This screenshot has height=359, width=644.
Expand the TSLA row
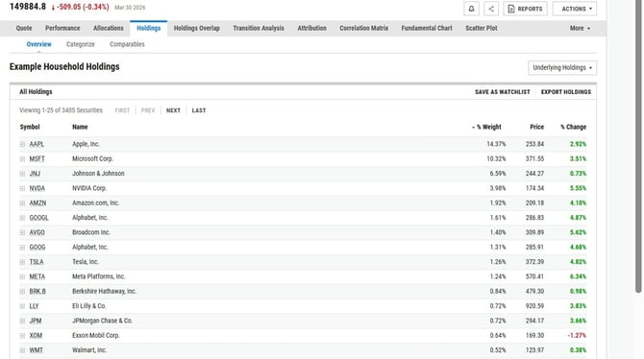pos(22,262)
